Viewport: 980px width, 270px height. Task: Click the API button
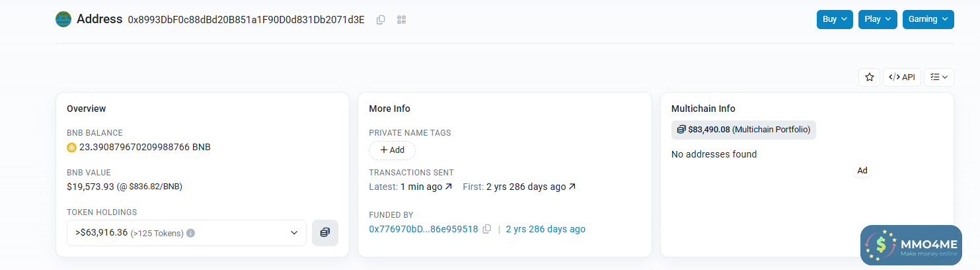(902, 77)
